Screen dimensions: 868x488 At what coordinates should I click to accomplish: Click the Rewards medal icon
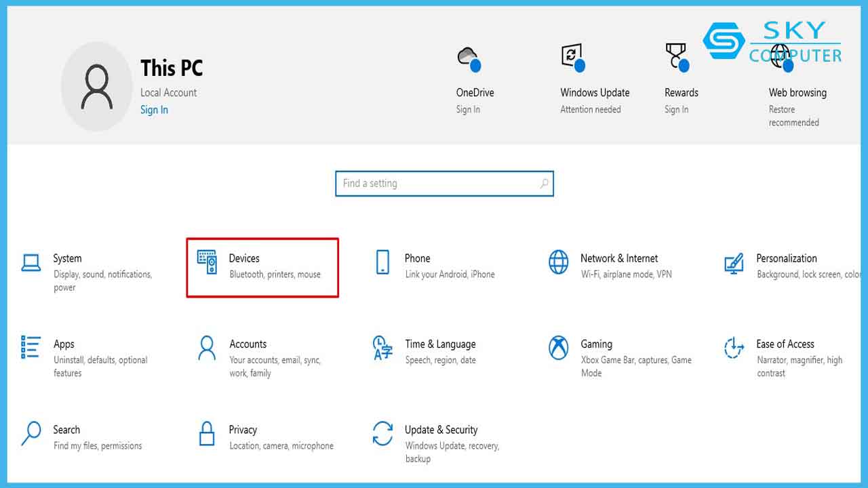tap(677, 57)
